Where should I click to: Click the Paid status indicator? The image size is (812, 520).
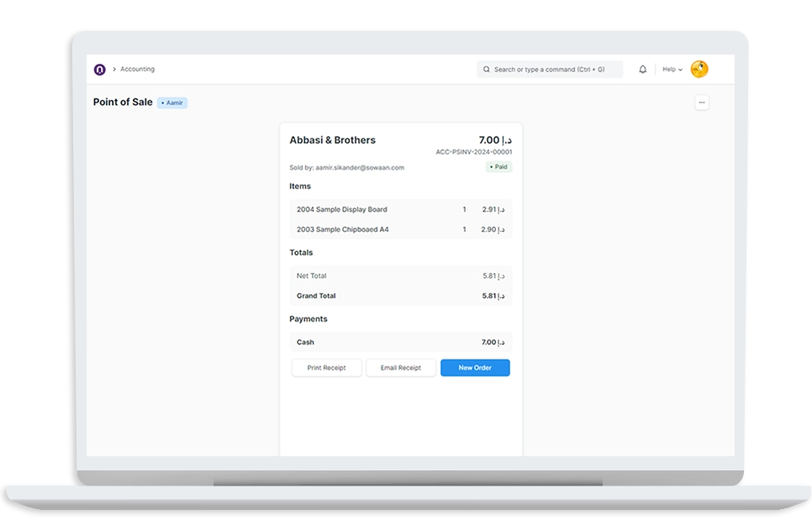point(498,167)
